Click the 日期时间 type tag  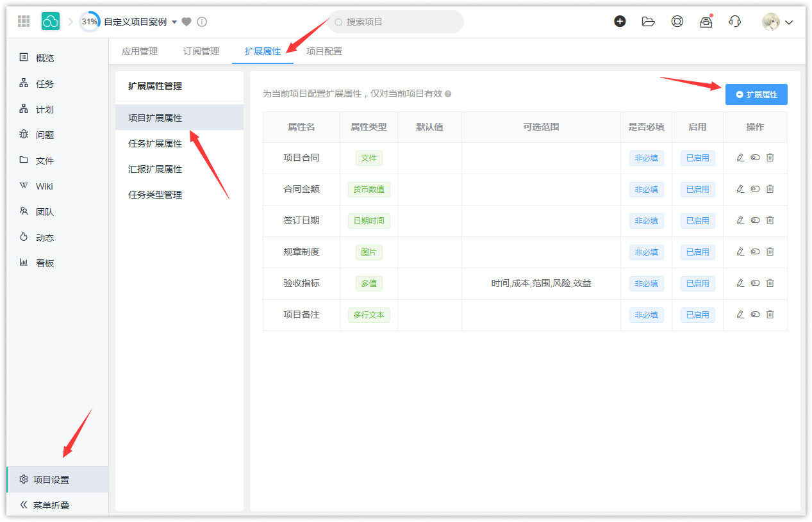coord(369,221)
